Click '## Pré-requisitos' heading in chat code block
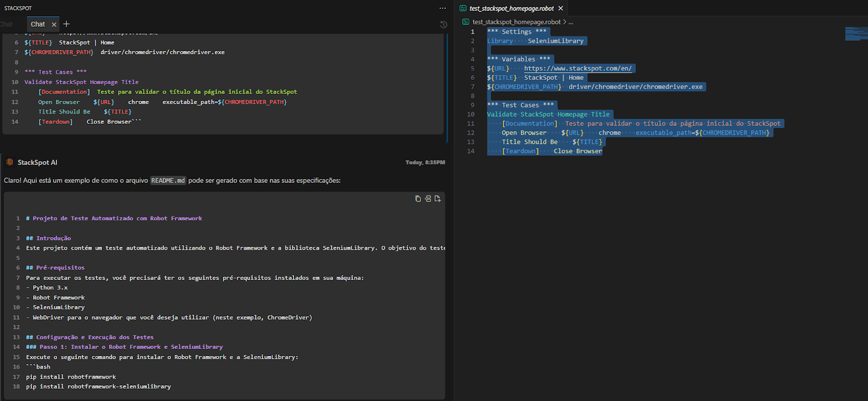868x401 pixels. tap(55, 268)
